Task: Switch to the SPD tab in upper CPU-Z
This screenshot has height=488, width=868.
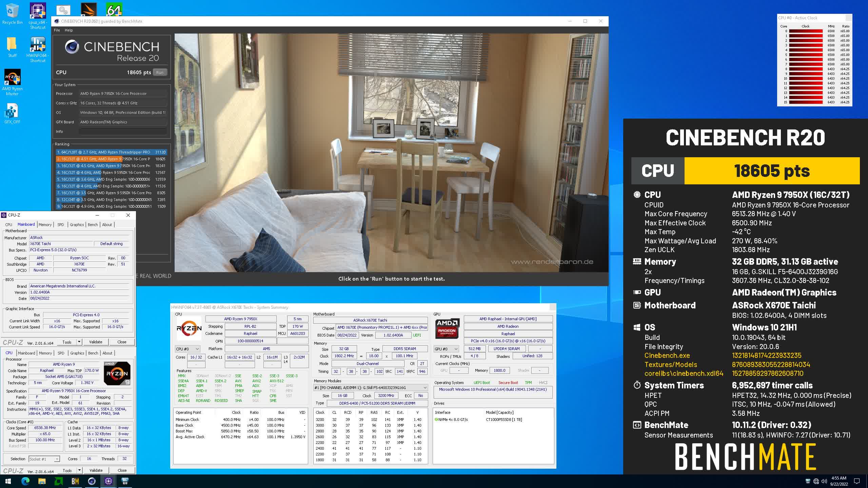Action: pyautogui.click(x=61, y=225)
